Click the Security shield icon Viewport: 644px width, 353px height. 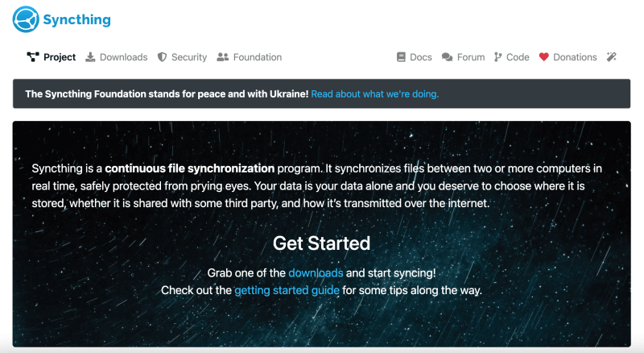(x=163, y=56)
